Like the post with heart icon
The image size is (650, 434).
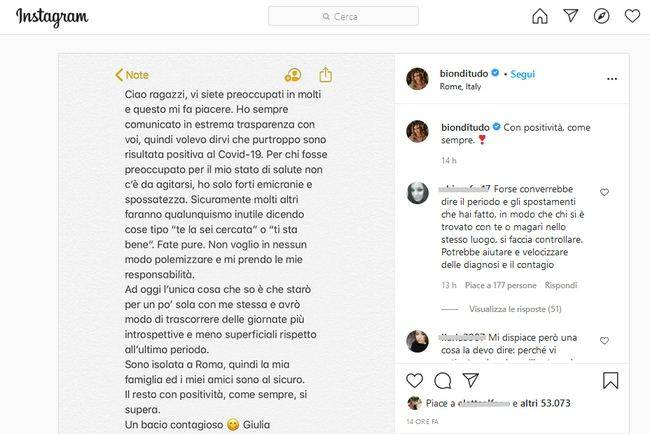[415, 380]
